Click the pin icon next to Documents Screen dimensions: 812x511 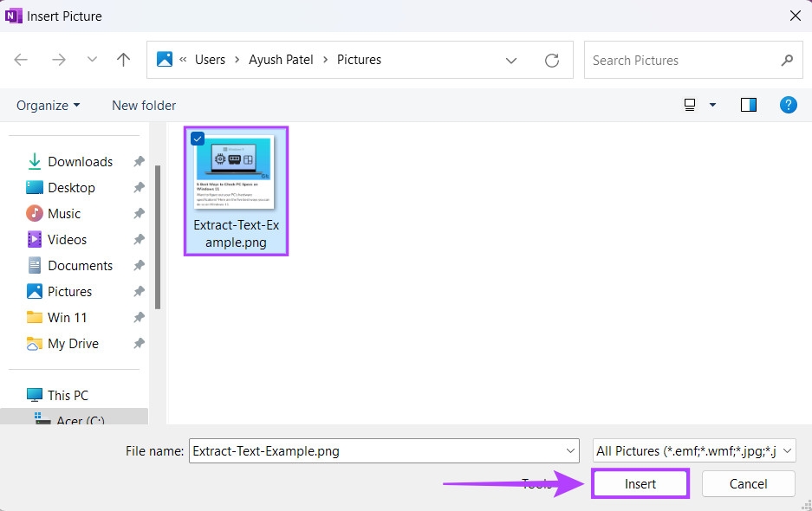tap(139, 266)
